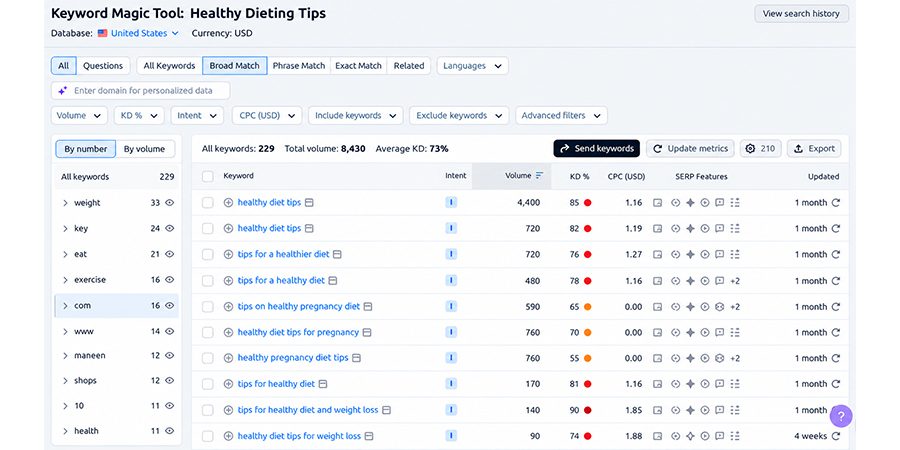The image size is (900, 450).
Task: Open the purple help bubble
Action: point(841,416)
